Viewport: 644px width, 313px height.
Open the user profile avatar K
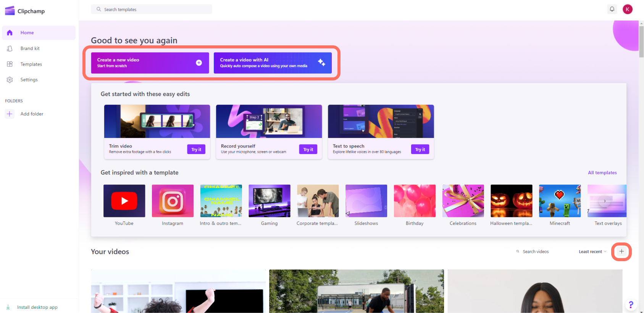tap(628, 9)
